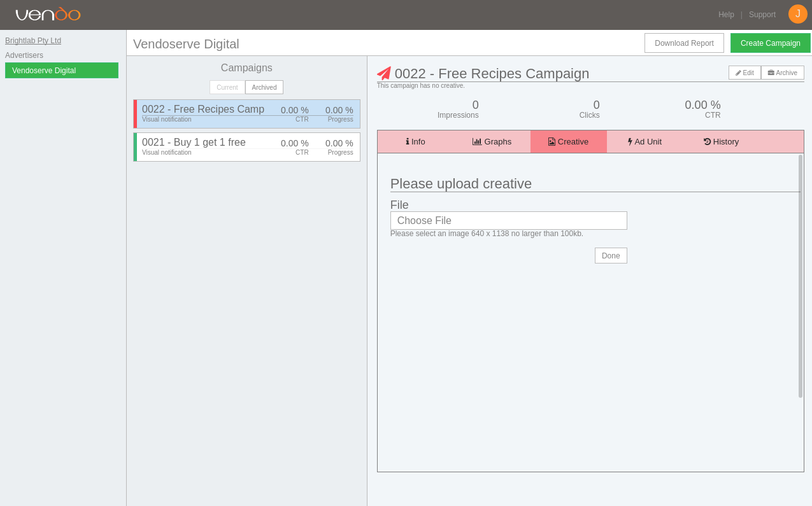Click the campaign's 0.00 % CTR summary value
Viewport: 812px width, 506px height.
702,105
